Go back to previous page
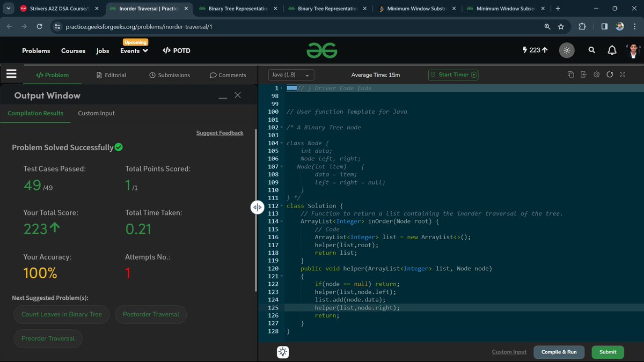Viewport: 644px width, 362px height. tap(9, 26)
